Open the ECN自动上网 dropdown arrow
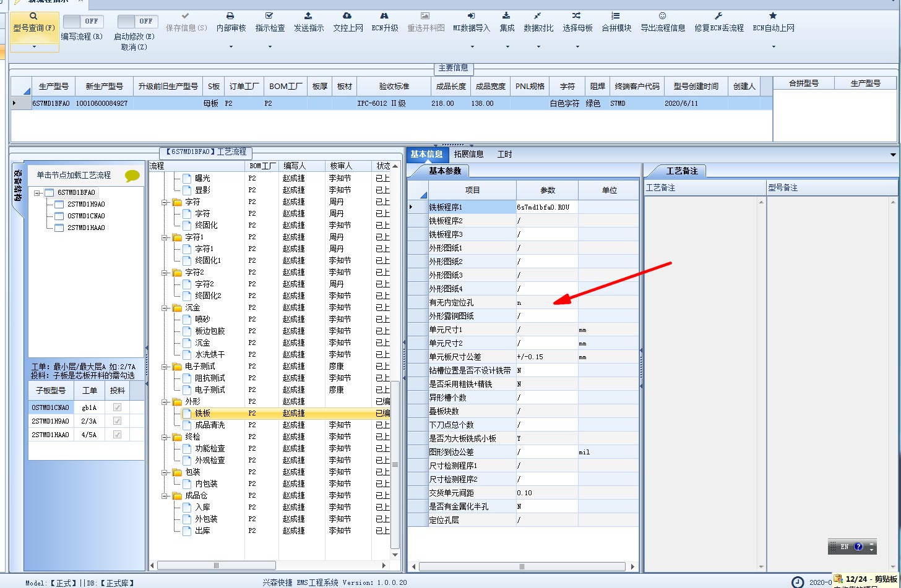Image resolution: width=901 pixels, height=588 pixels. pos(774,46)
